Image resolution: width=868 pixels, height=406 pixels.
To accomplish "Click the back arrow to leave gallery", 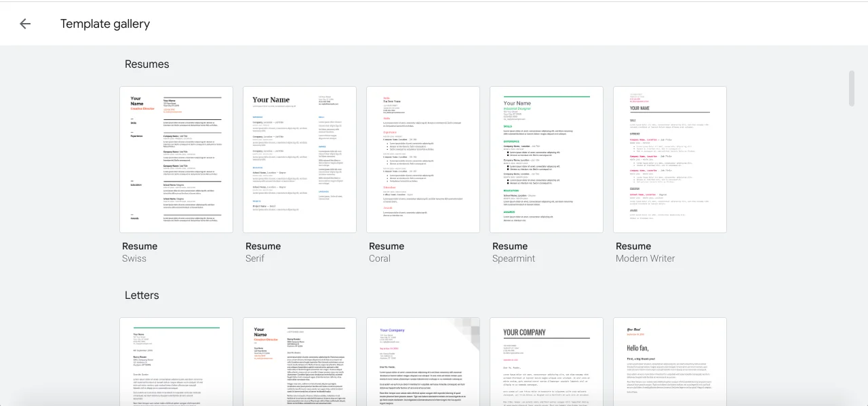I will pyautogui.click(x=25, y=24).
